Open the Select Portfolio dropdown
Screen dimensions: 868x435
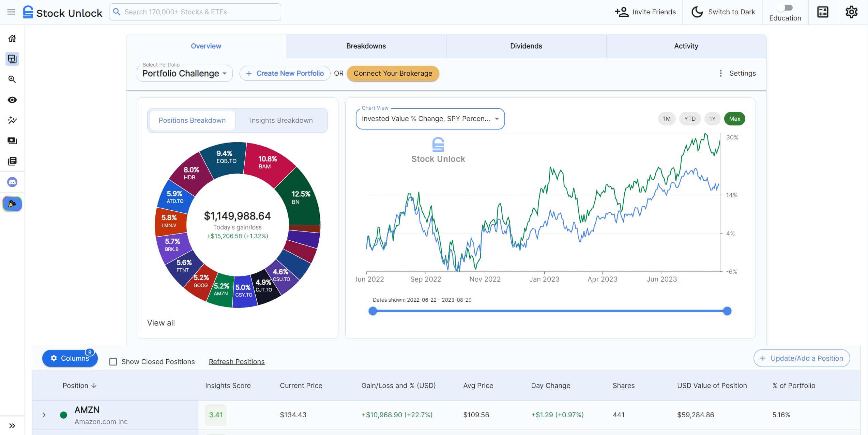(x=184, y=73)
